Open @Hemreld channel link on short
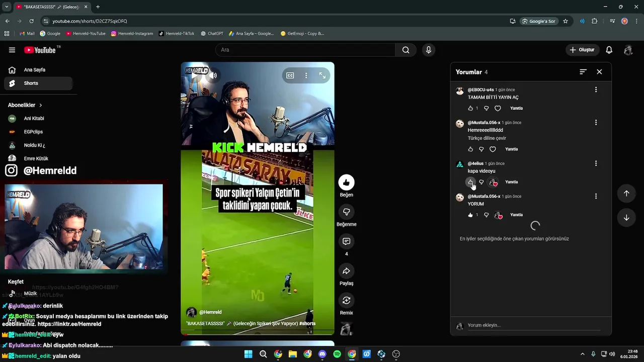The image size is (644, 362). (x=210, y=312)
